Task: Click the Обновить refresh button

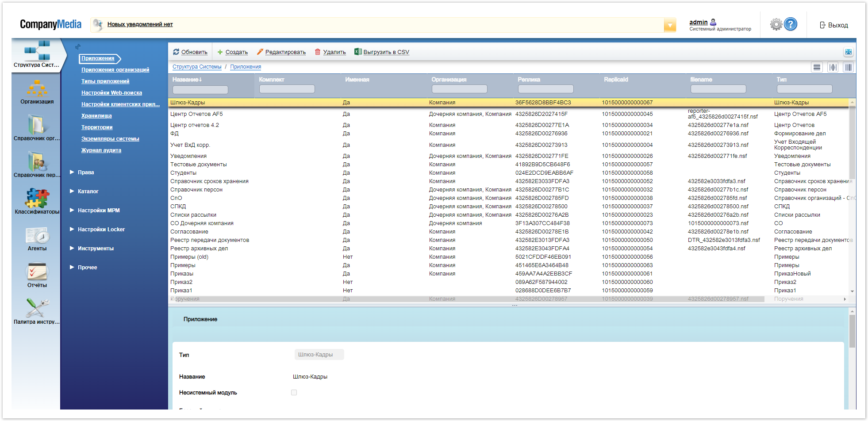Action: pos(190,52)
